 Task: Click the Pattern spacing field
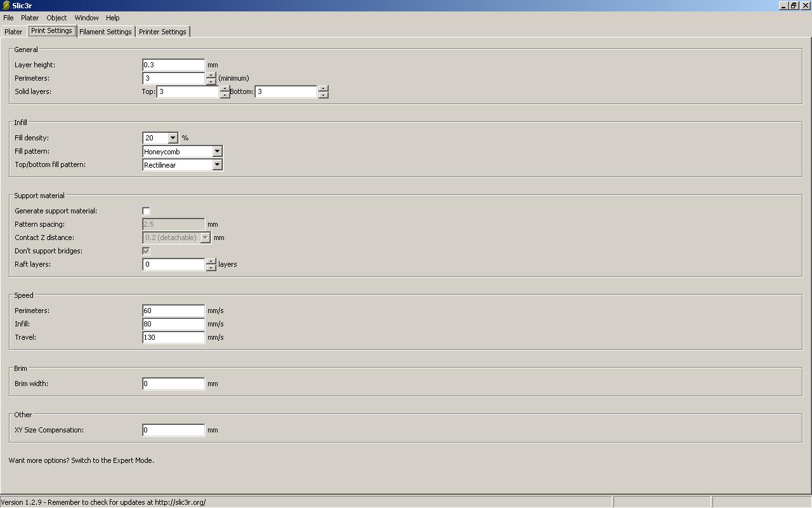coord(174,224)
